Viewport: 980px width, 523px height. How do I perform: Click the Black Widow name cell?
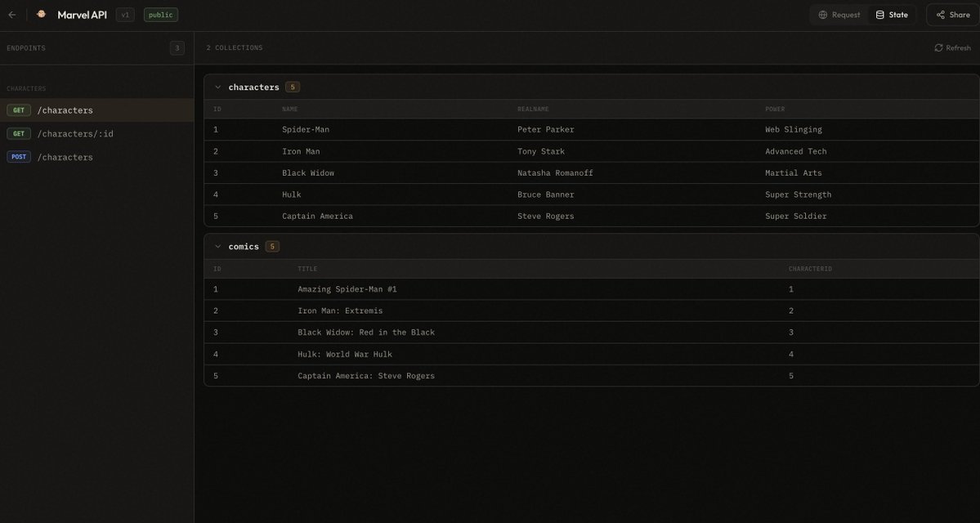pos(308,173)
